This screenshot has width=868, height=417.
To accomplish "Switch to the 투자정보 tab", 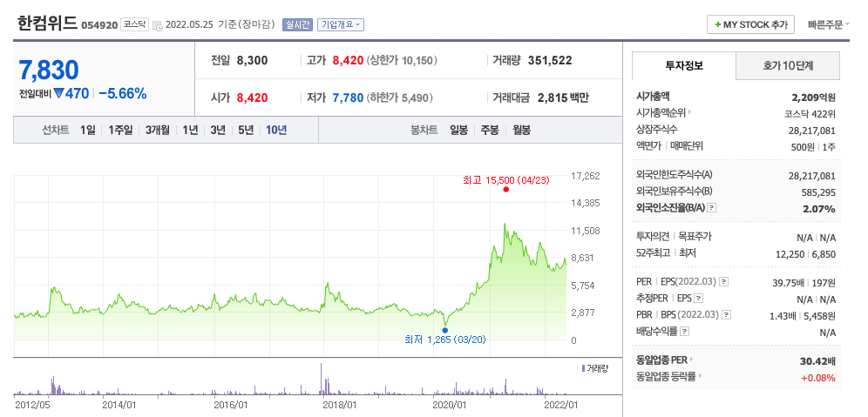I will 683,66.
